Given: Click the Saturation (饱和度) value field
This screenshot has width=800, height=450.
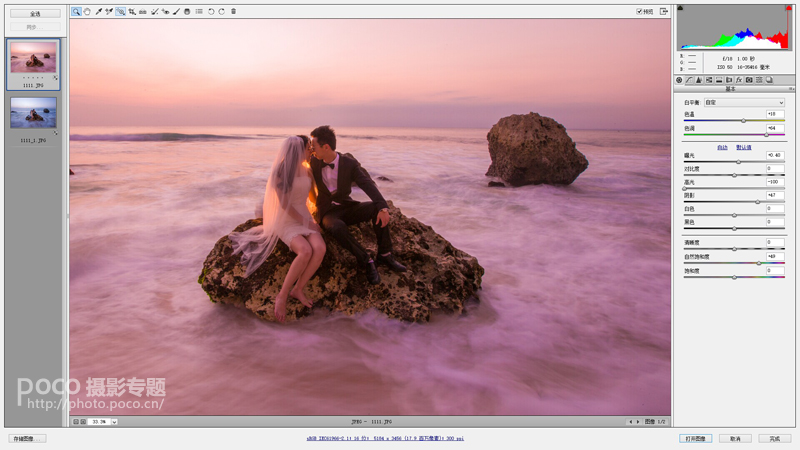Looking at the screenshot, I should (775, 270).
